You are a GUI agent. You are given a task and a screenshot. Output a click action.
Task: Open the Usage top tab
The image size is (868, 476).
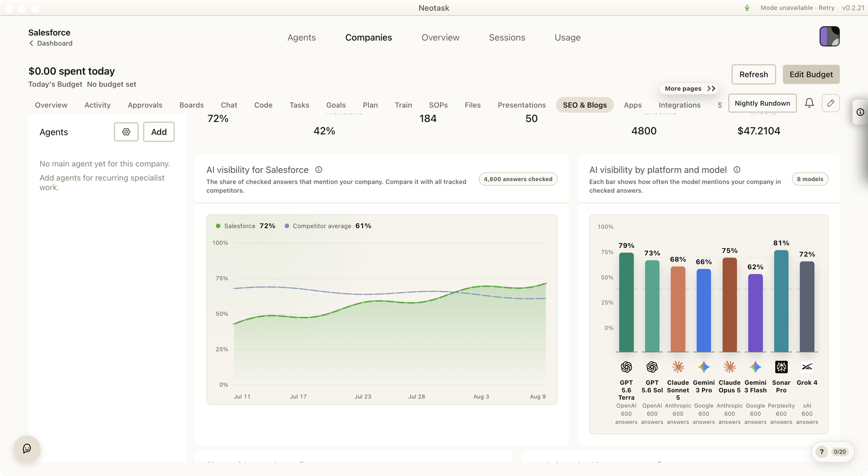pos(567,37)
